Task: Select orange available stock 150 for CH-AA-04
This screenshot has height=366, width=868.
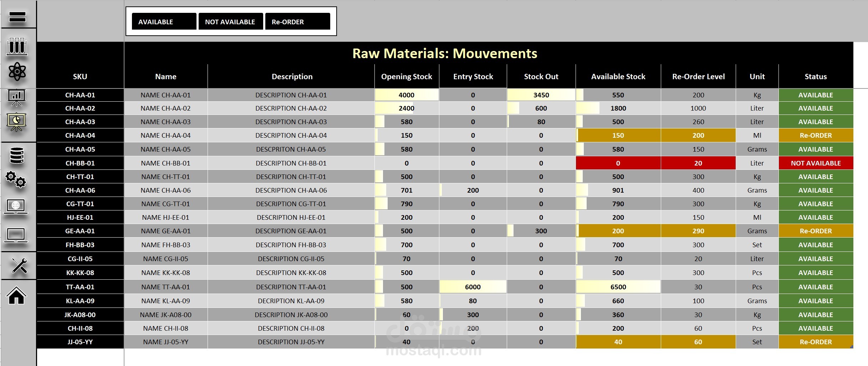Action: [618, 135]
